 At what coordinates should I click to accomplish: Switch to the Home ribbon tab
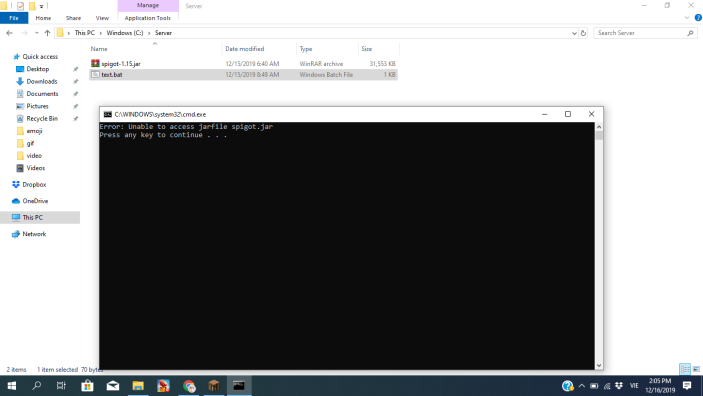point(43,18)
